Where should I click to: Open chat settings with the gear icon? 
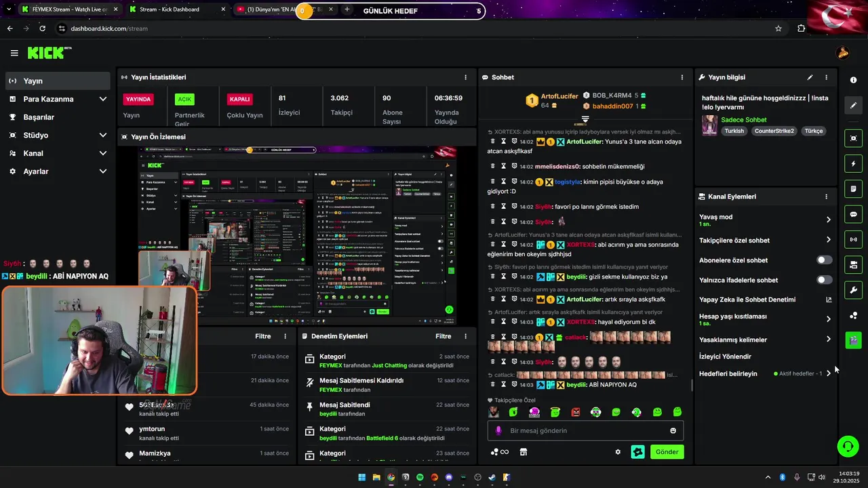coord(618,452)
